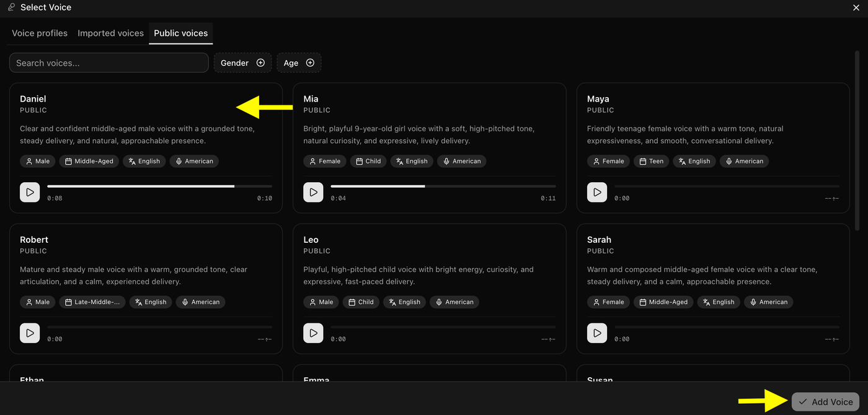This screenshot has width=868, height=415.
Task: Click the Search voices field
Action: pos(109,63)
